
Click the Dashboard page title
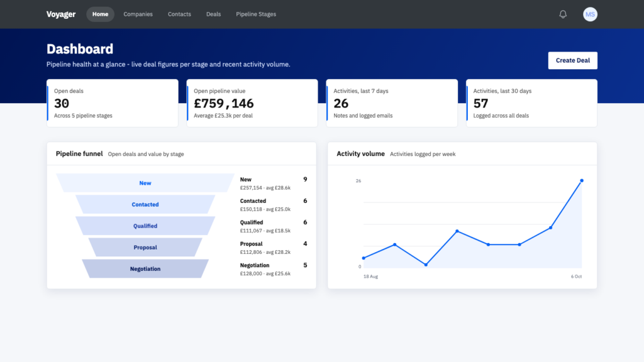click(x=80, y=49)
